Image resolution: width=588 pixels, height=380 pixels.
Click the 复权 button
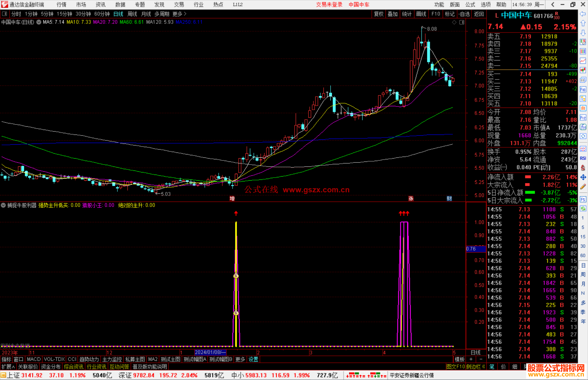378,14
